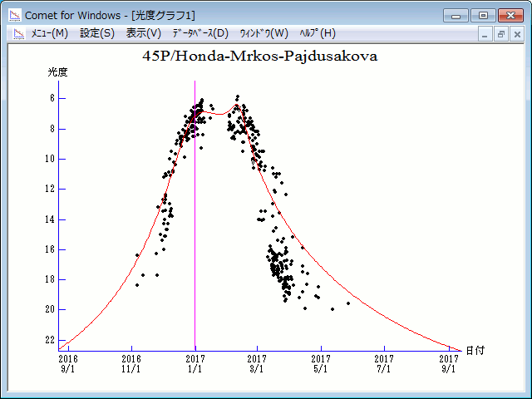Image resolution: width=532 pixels, height=399 pixels.
Task: Click the 2016 9/1 date label
Action: 68,364
